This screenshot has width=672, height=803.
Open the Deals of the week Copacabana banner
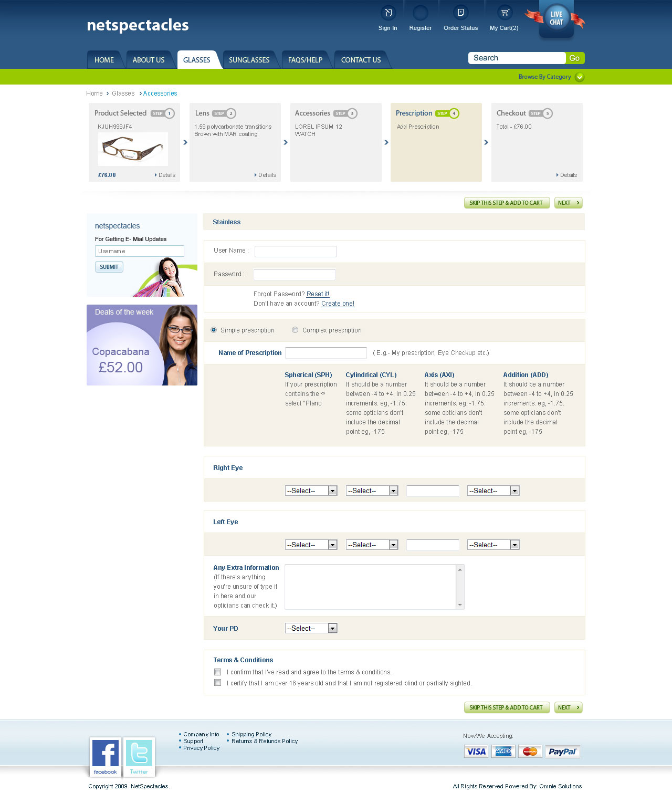[x=142, y=345]
